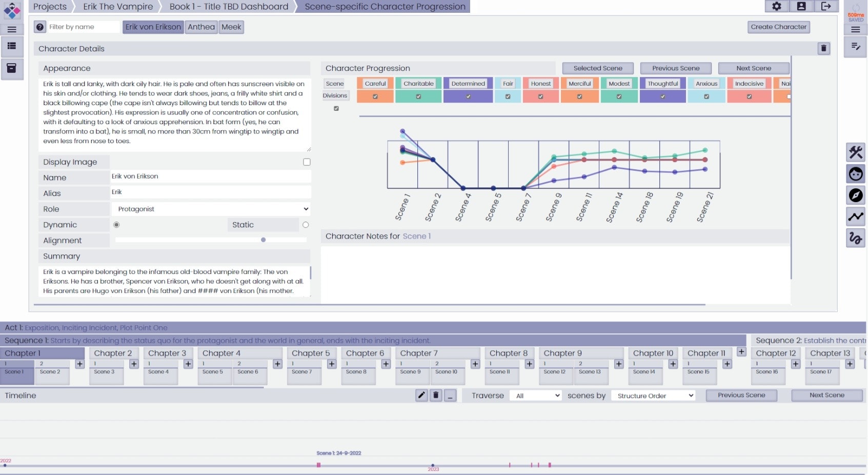The width and height of the screenshot is (868, 475).
Task: Open the user profile icon
Action: pyautogui.click(x=801, y=6)
